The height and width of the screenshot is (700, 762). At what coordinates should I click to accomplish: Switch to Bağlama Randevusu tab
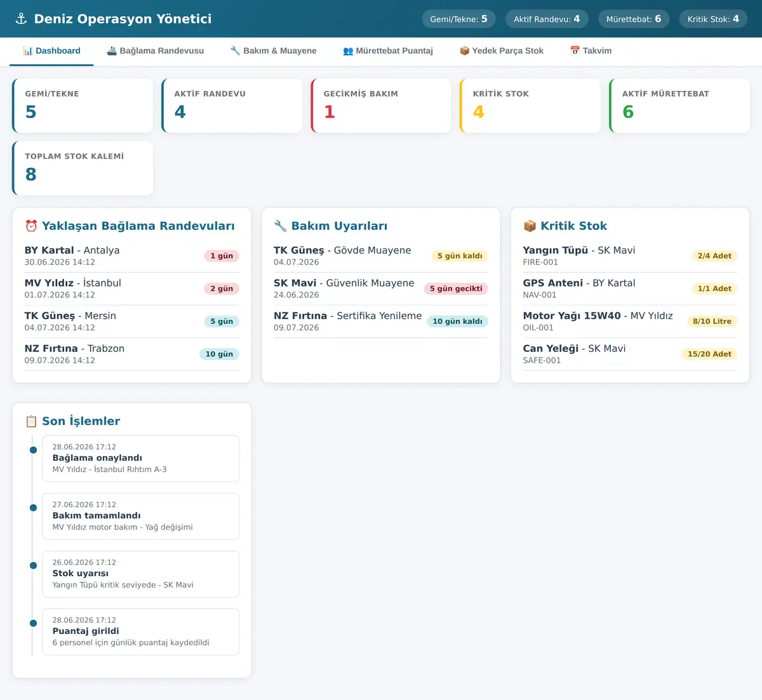coord(156,51)
